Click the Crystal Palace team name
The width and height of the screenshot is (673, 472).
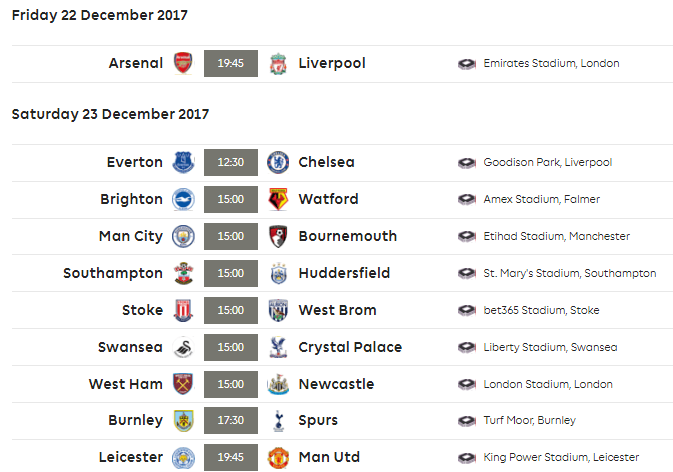[350, 347]
